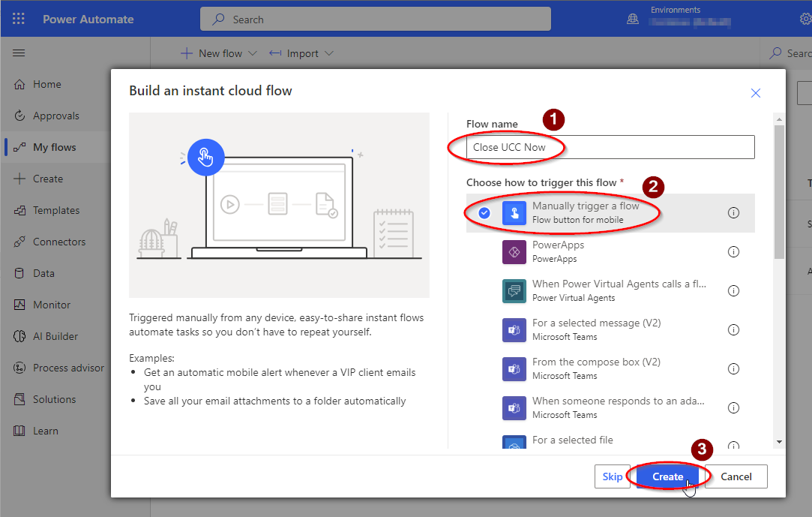Click Teams icon for compose box (V2)
This screenshot has height=517, width=812.
(x=514, y=369)
